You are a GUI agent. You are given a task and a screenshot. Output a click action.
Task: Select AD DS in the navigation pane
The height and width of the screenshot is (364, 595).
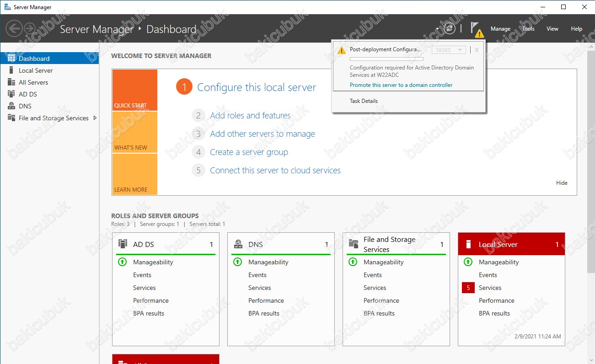click(x=49, y=94)
